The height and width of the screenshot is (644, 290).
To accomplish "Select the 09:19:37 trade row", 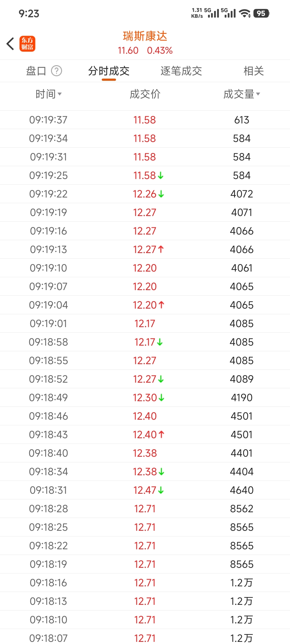I will coord(145,120).
